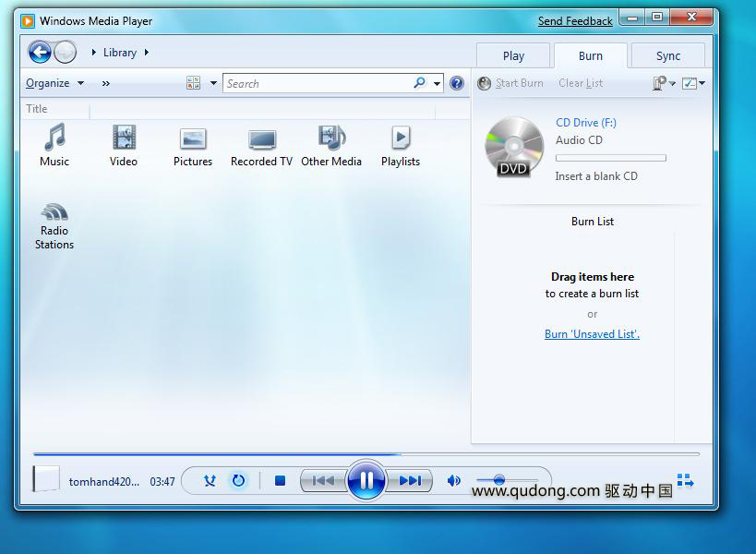This screenshot has width=756, height=554.
Task: Mute the audio
Action: tap(453, 480)
